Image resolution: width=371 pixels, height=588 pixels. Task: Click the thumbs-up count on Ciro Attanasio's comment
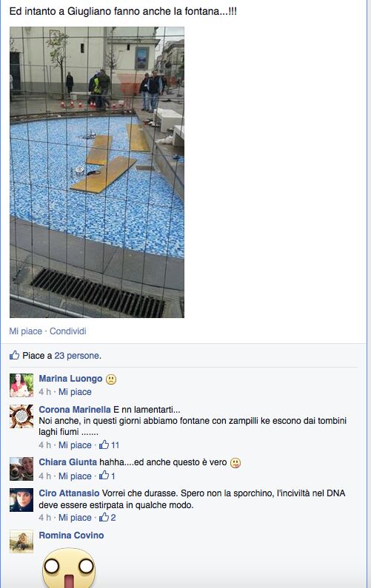coord(107,518)
